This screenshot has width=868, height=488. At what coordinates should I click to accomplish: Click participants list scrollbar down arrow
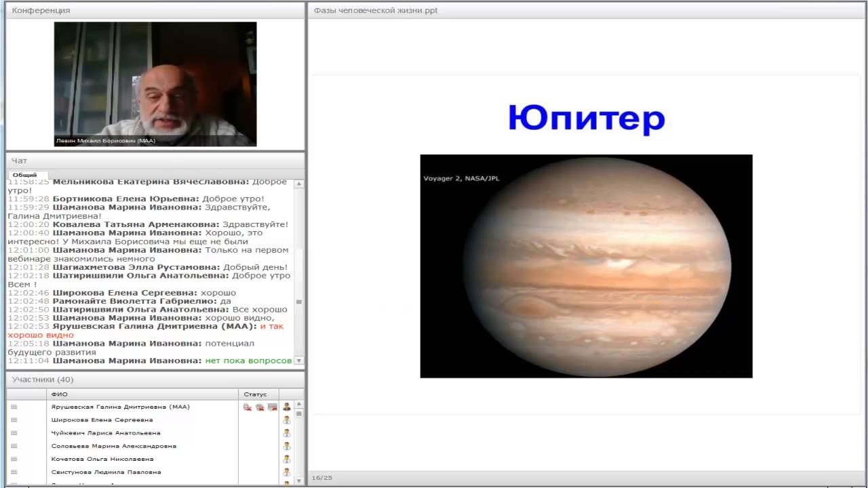click(x=299, y=482)
